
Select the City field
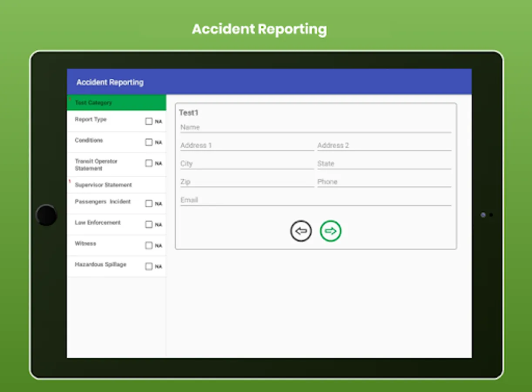tap(247, 164)
